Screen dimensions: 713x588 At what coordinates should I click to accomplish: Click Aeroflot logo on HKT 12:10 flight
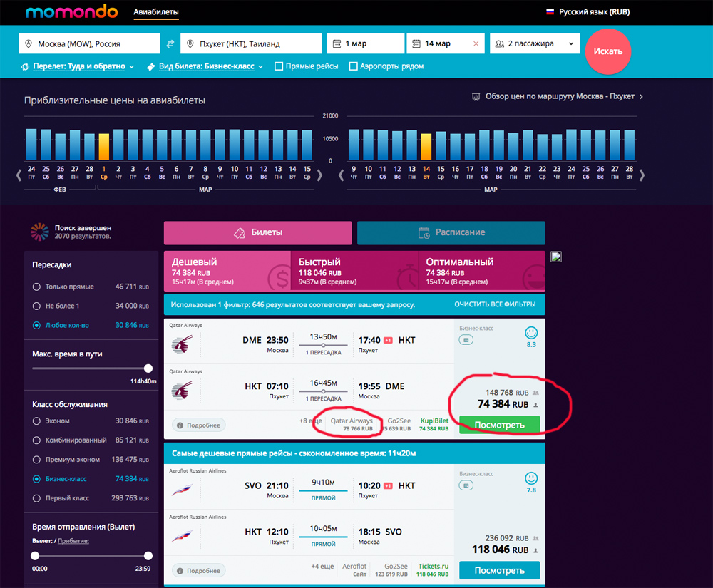(x=182, y=536)
